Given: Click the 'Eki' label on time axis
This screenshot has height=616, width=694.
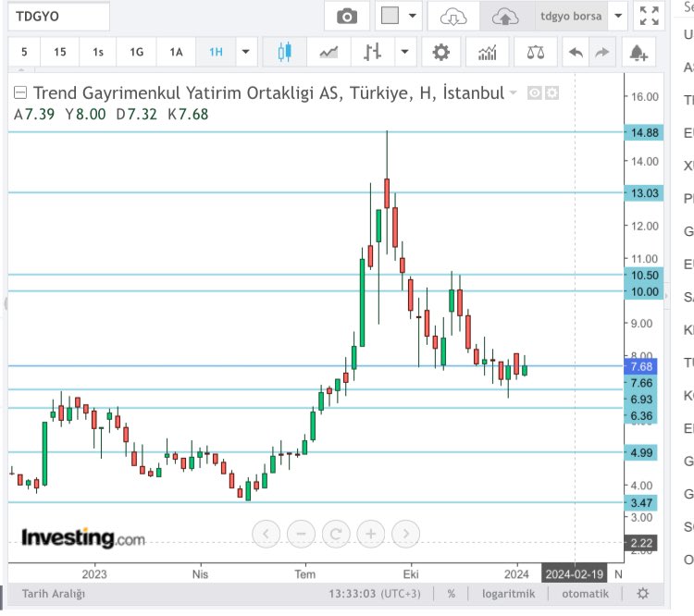Looking at the screenshot, I should click(x=411, y=574).
